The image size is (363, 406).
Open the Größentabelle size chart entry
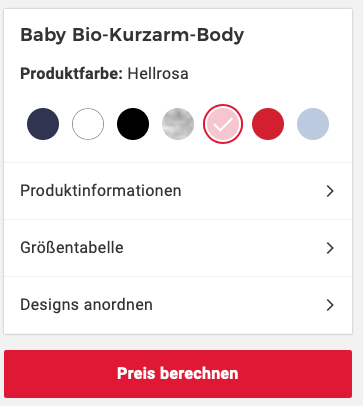pyautogui.click(x=178, y=248)
